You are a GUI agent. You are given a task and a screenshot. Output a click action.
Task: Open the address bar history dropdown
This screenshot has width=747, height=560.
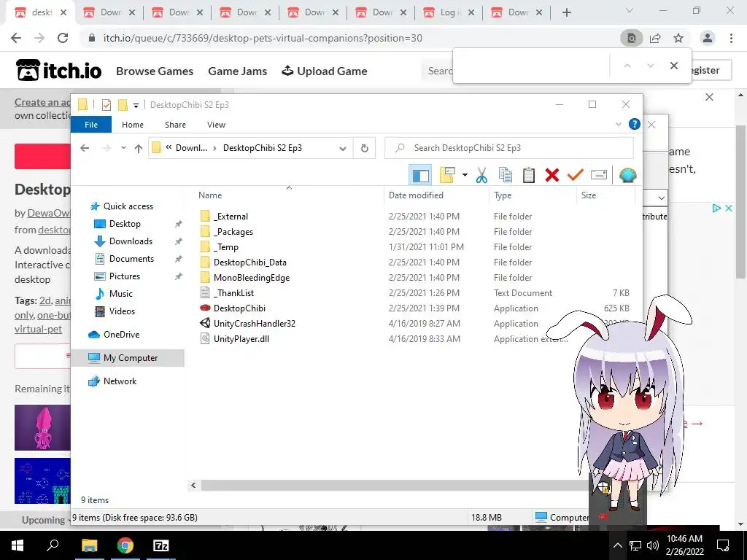tap(343, 148)
